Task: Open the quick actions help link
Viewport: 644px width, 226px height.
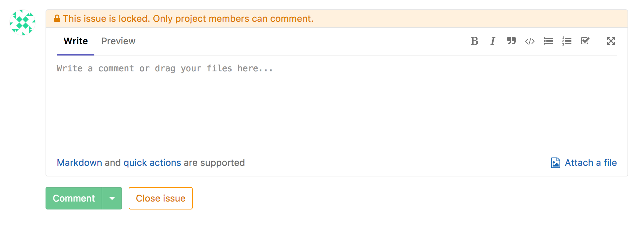Action: pos(152,163)
